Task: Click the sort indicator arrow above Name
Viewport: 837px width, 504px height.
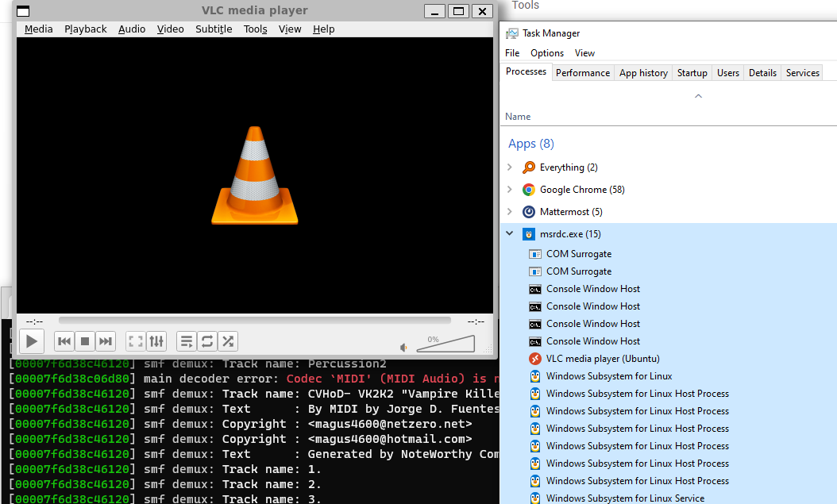Action: 698,96
